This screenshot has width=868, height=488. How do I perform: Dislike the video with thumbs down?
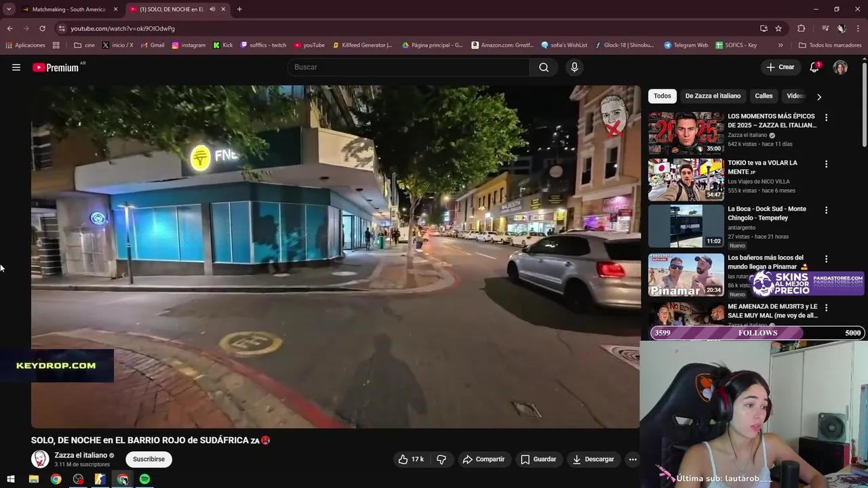tap(441, 459)
